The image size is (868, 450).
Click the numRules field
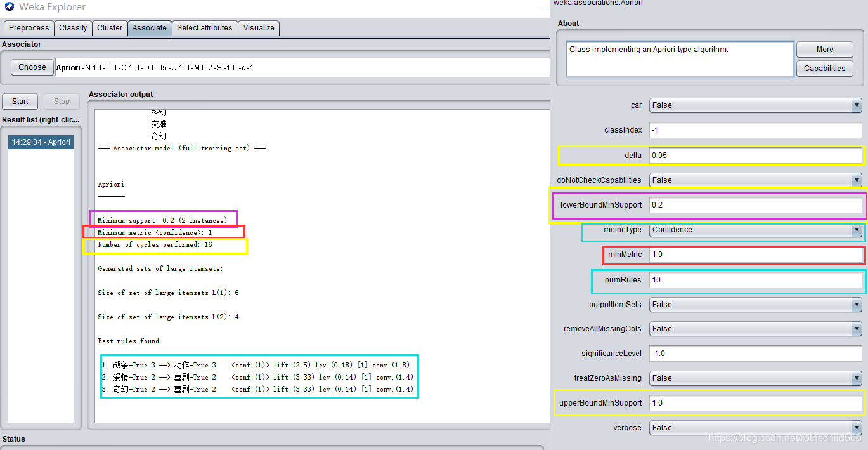tap(756, 280)
